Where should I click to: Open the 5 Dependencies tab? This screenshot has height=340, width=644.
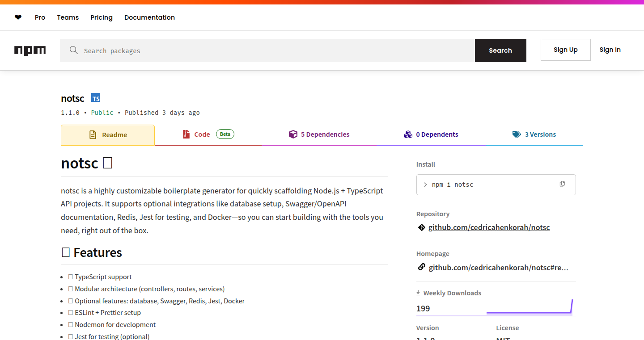319,134
